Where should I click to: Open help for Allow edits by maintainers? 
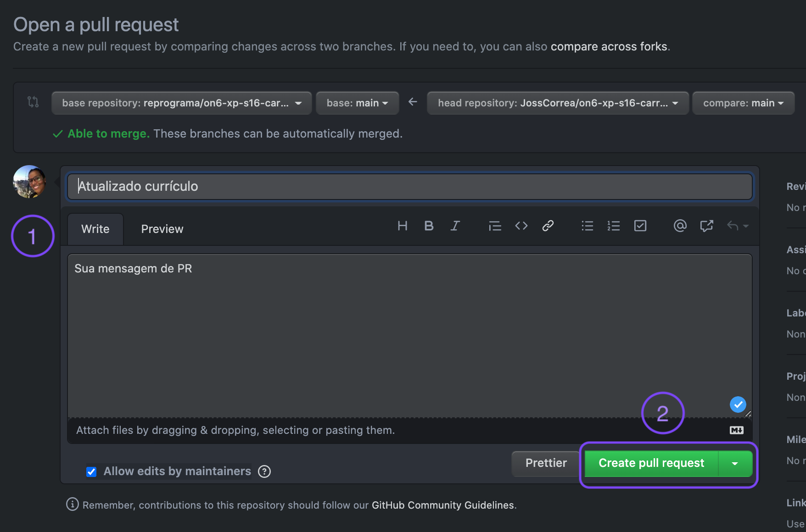coord(264,471)
